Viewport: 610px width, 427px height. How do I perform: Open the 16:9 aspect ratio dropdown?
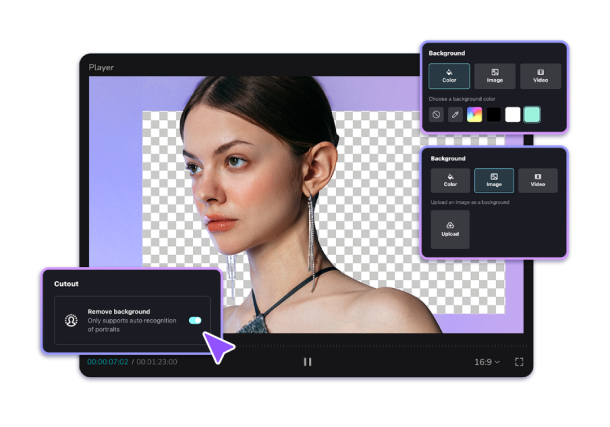[x=487, y=361]
